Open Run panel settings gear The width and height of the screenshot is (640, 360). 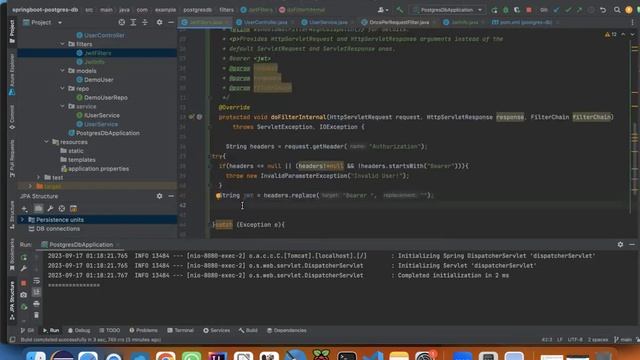coord(620,244)
